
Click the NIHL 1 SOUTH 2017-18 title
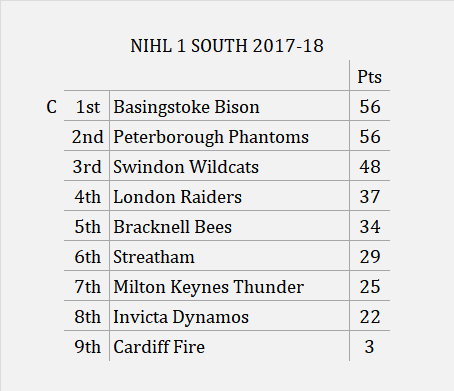(227, 46)
